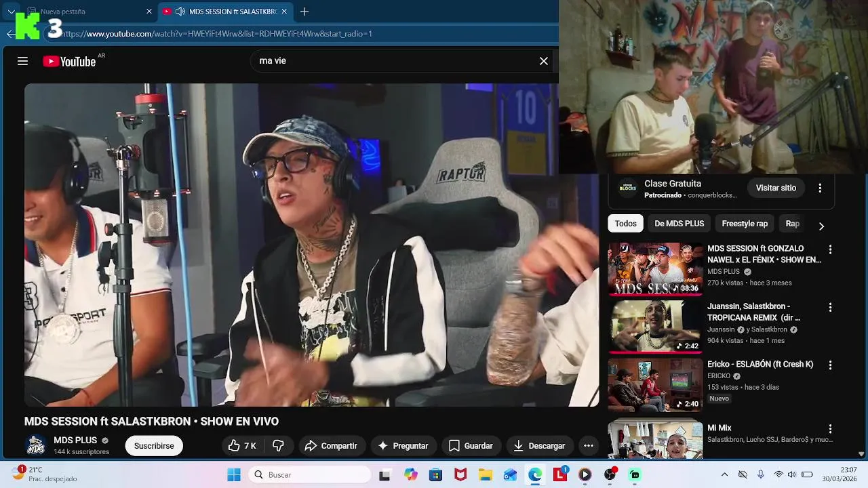Clear the YouTube search text
The width and height of the screenshot is (868, 488).
[543, 61]
